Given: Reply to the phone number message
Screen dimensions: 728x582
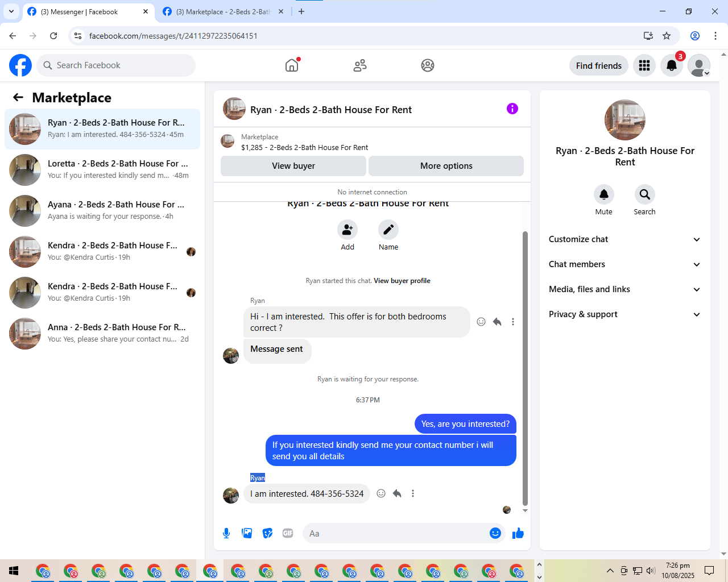Looking at the screenshot, I should pos(397,493).
